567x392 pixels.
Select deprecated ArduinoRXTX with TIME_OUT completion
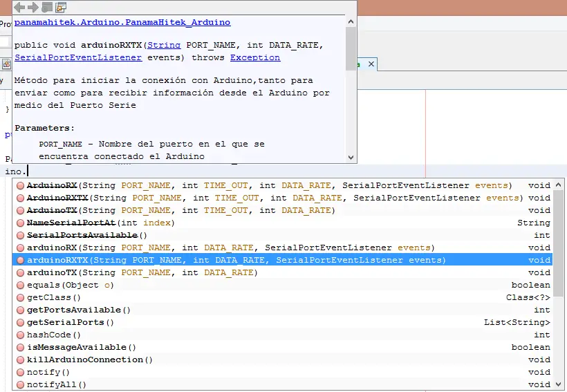pyautogui.click(x=282, y=198)
